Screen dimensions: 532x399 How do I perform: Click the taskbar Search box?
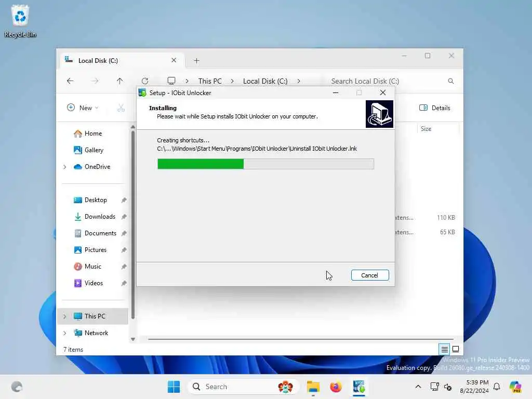(x=244, y=387)
